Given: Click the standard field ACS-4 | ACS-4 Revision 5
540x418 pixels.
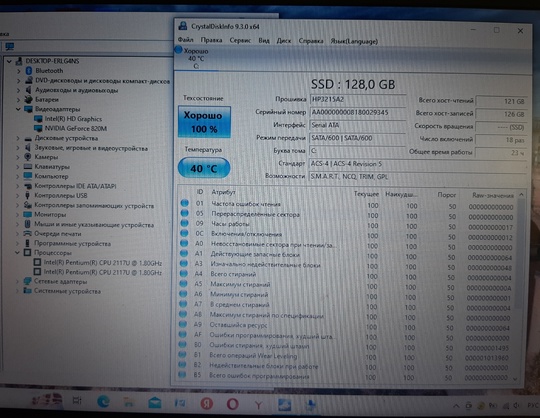Looking at the screenshot, I should tap(417, 164).
